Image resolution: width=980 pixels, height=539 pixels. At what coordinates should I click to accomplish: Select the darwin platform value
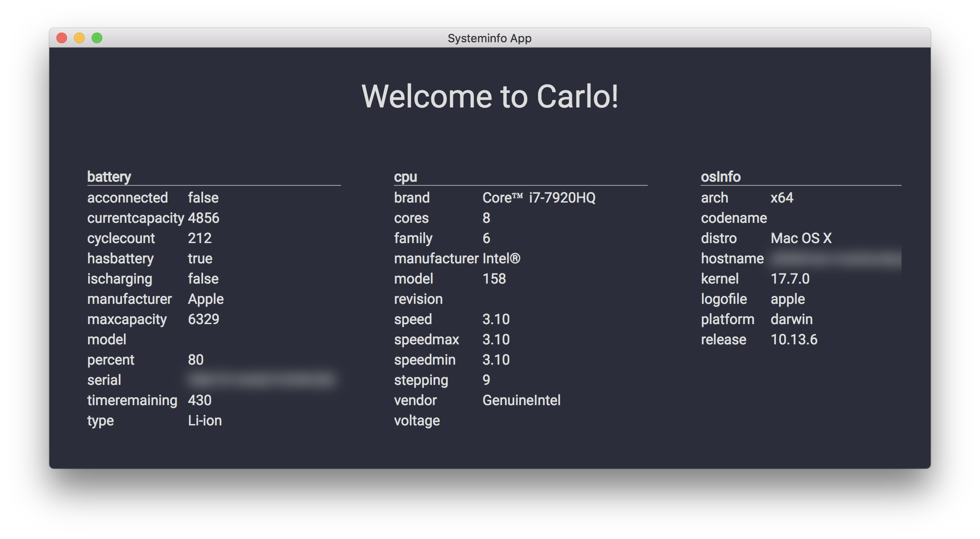(x=791, y=319)
